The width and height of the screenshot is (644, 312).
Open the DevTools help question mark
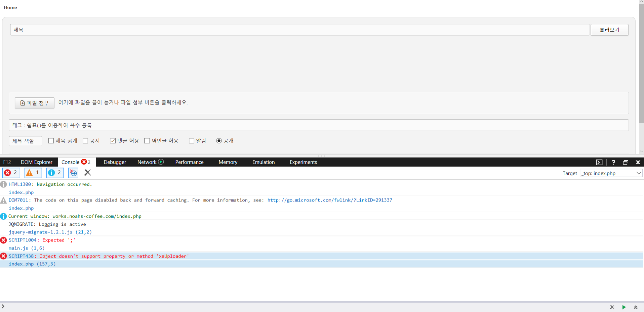[613, 162]
